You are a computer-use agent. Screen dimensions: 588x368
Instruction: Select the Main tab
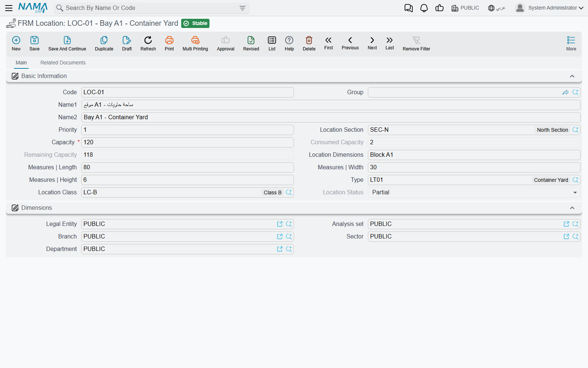coord(21,63)
